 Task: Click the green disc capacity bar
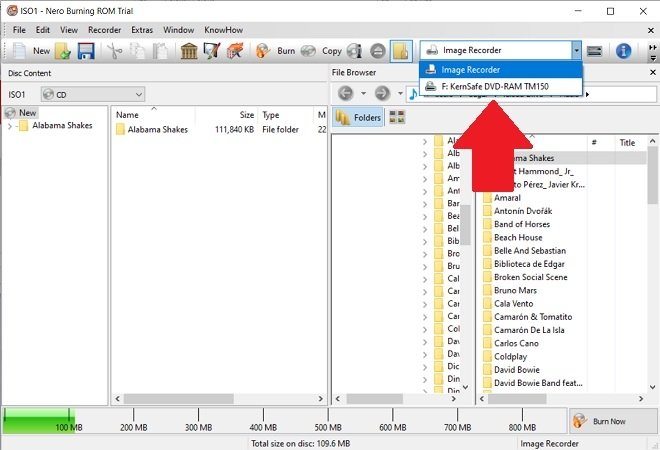pos(38,421)
